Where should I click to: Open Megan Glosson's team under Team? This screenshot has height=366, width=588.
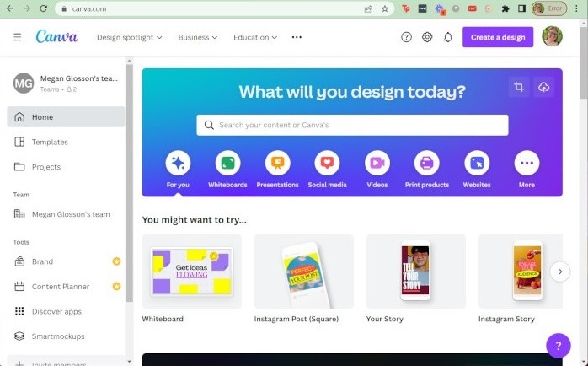[66, 214]
